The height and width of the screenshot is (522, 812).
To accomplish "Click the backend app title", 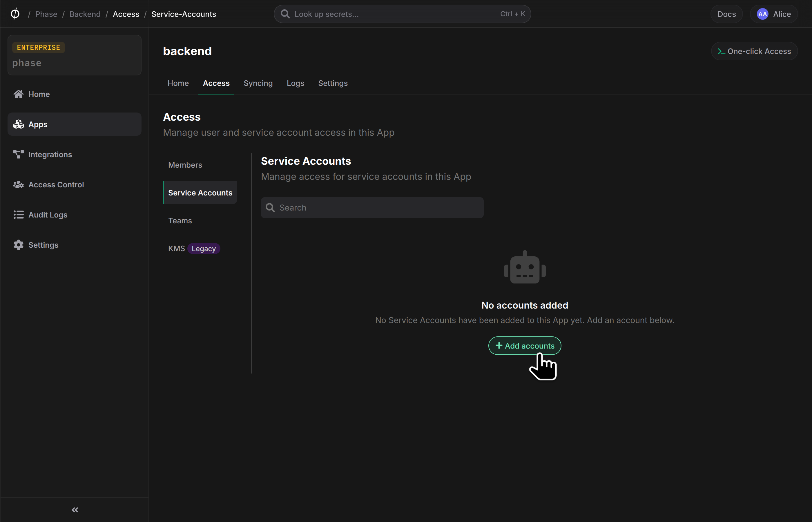I will (187, 51).
